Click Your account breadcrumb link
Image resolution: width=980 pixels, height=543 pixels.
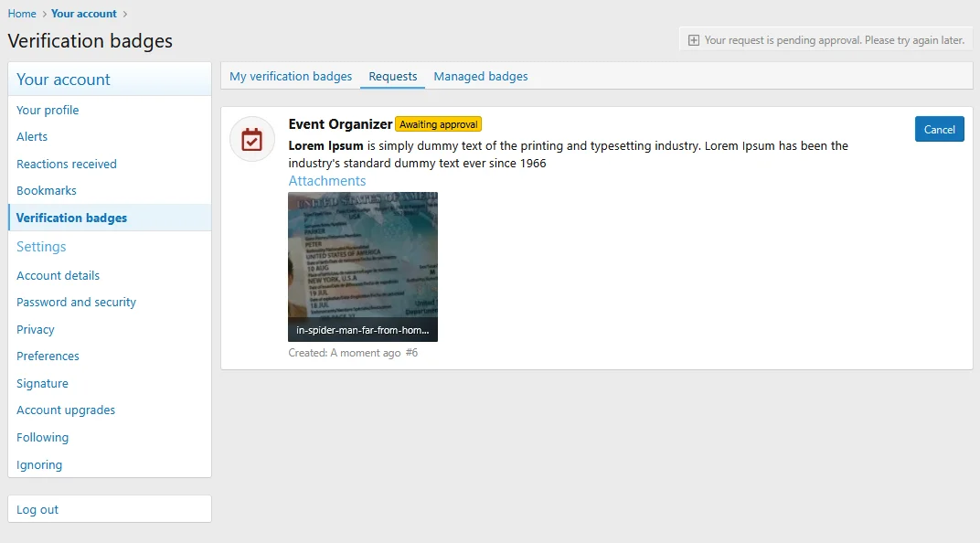[x=84, y=14]
